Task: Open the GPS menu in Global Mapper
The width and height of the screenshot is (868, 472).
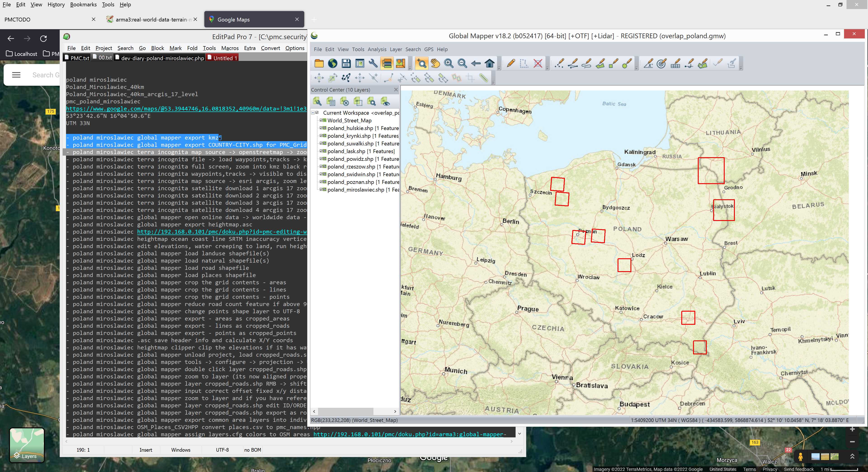Action: click(x=429, y=49)
